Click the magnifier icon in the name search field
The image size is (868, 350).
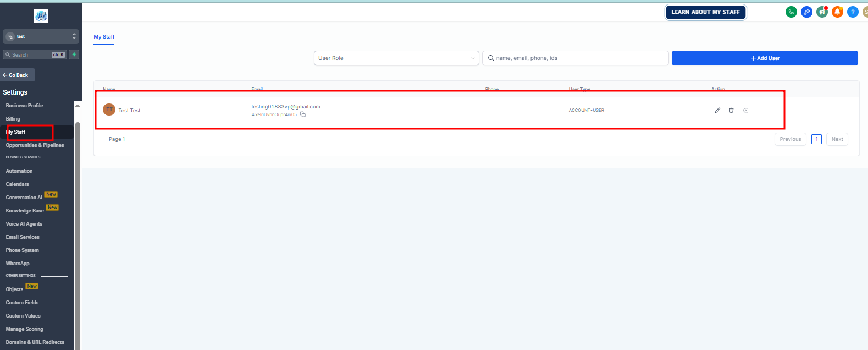coord(491,58)
